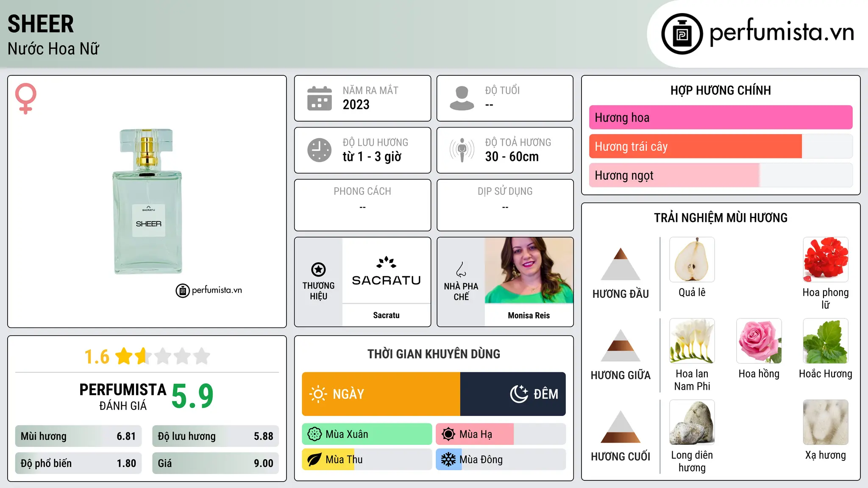
Task: Click the Nước Hoa Nữ subtitle
Action: coord(53,49)
